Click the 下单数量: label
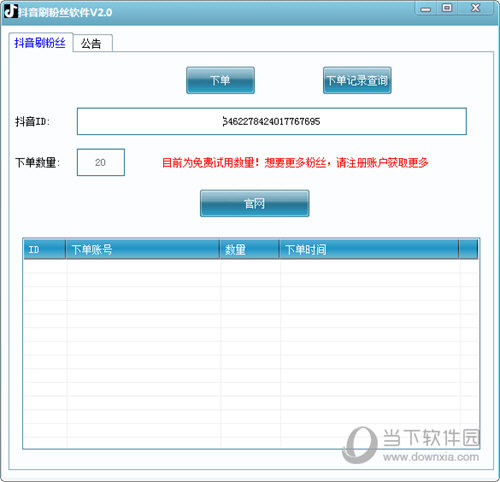This screenshot has height=482, width=500. point(37,163)
